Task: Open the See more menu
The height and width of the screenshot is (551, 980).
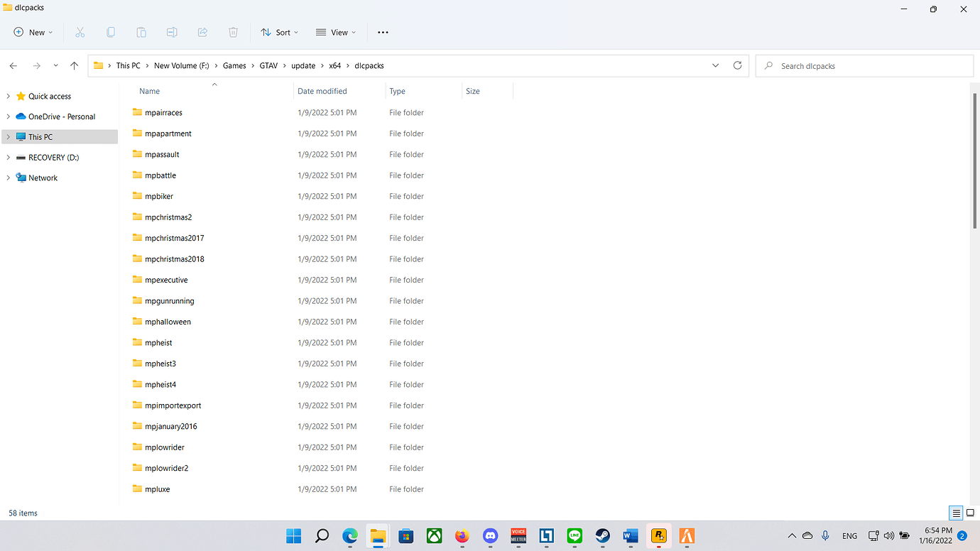Action: pos(383,32)
